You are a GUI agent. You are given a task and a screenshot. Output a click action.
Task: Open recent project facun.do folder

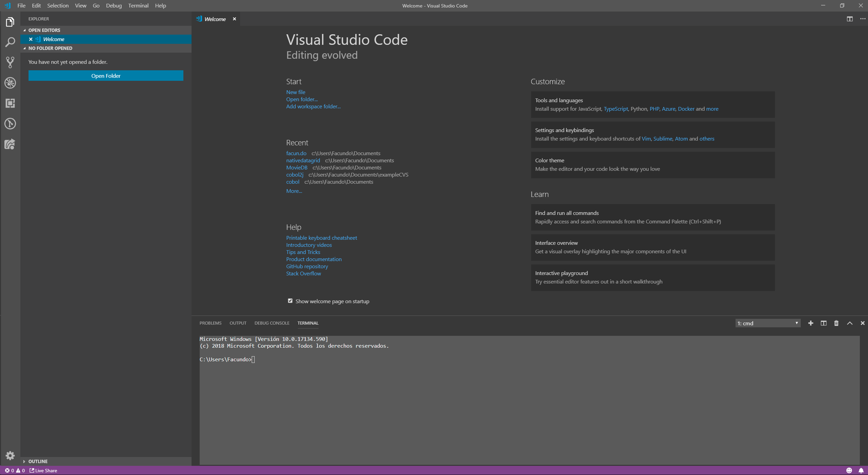(x=296, y=153)
